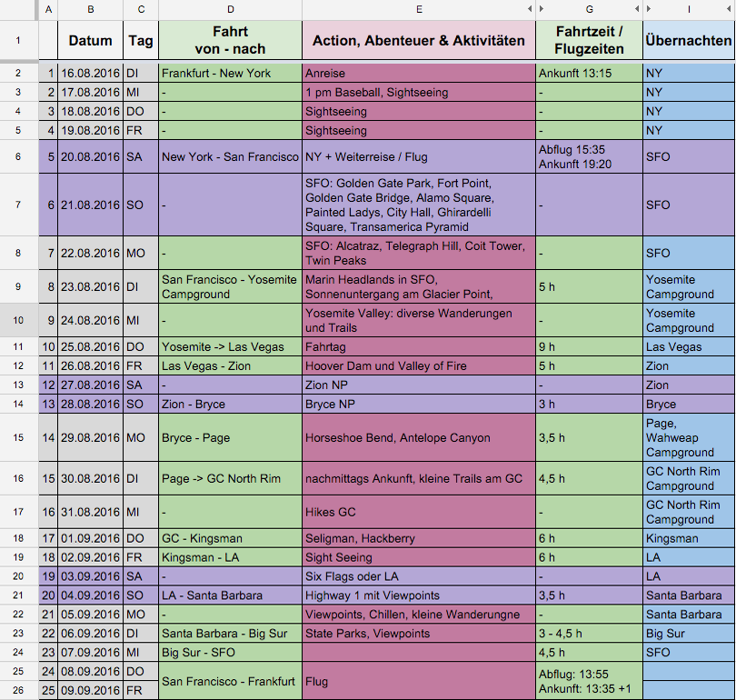Select column D by its header letter
The image size is (736, 700).
pos(231,9)
